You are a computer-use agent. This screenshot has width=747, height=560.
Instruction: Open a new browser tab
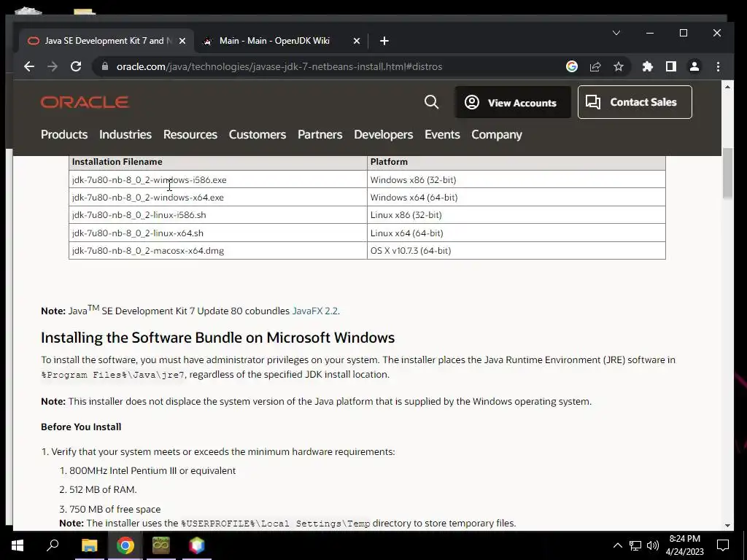[x=384, y=41]
